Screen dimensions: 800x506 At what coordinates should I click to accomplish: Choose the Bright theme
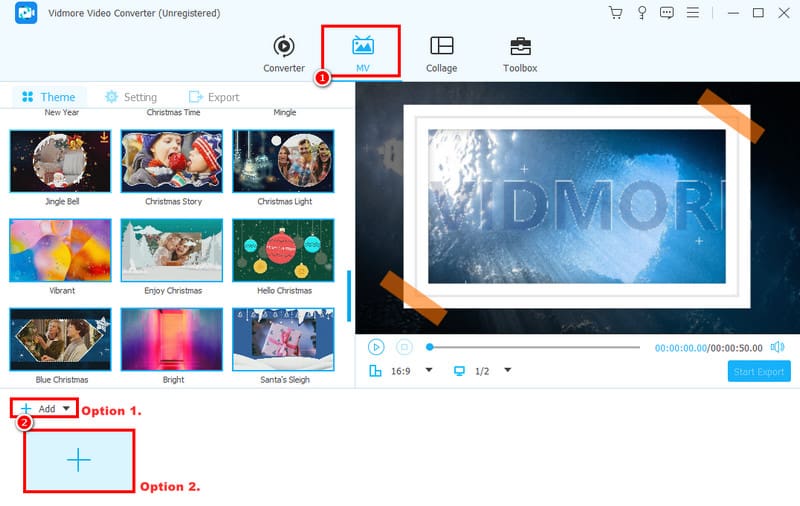pos(172,339)
